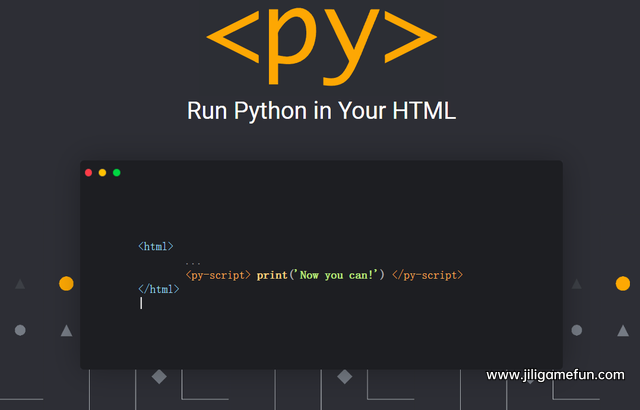Click the 'Now you can!' string
This screenshot has height=410, width=640.
click(337, 275)
